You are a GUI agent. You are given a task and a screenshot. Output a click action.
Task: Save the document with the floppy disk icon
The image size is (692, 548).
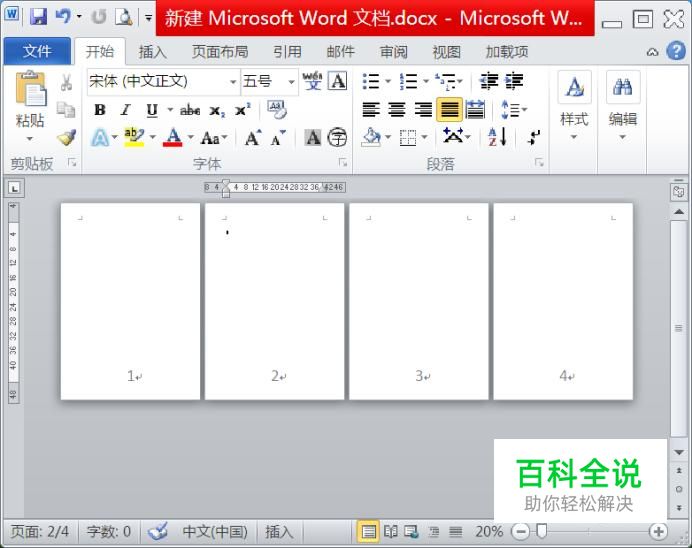(x=38, y=17)
